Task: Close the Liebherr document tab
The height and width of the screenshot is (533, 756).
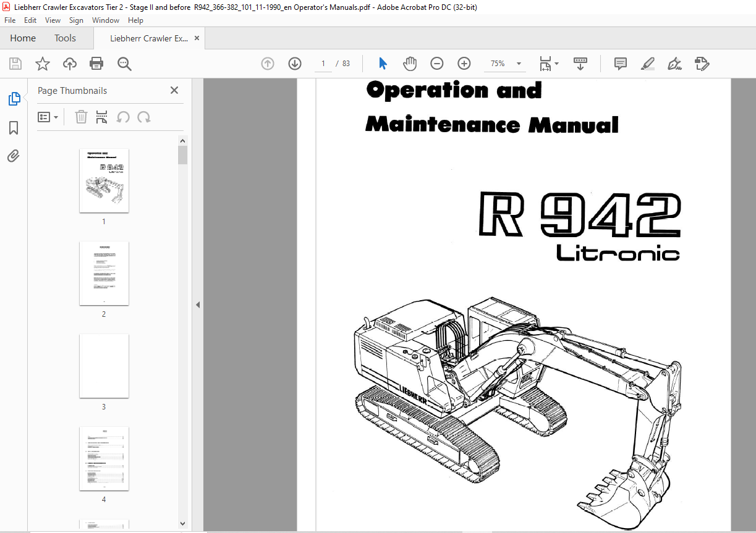Action: pos(197,38)
